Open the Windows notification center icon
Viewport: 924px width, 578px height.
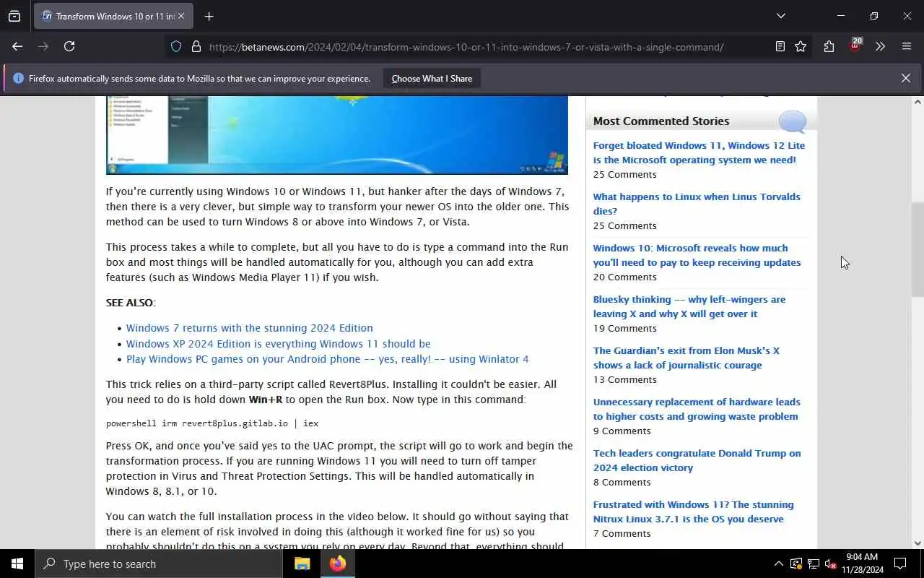click(900, 564)
